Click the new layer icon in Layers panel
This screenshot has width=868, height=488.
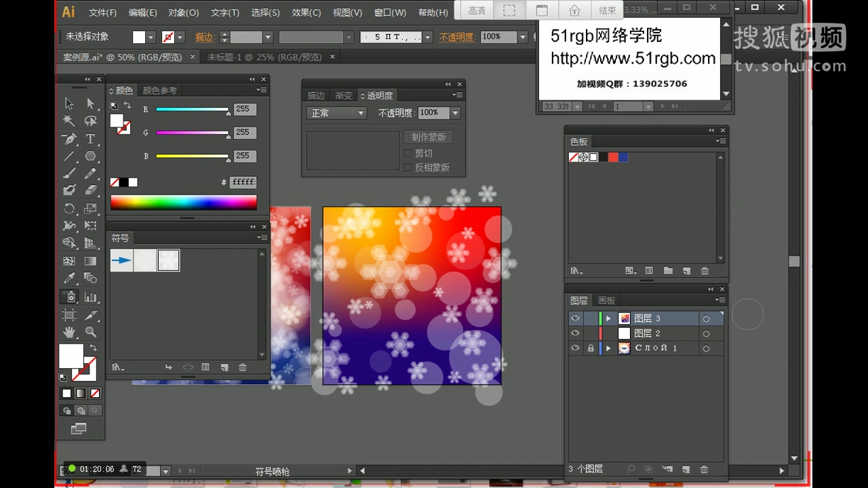click(x=686, y=468)
